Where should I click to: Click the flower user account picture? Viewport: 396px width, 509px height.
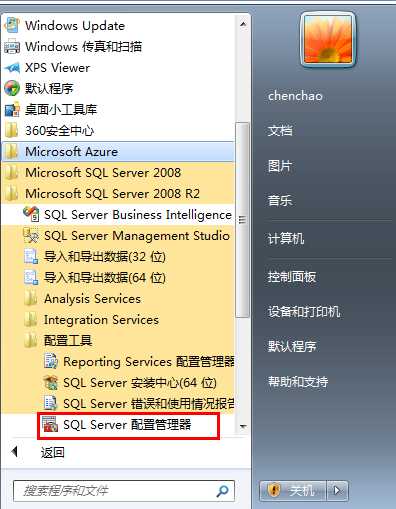328,39
